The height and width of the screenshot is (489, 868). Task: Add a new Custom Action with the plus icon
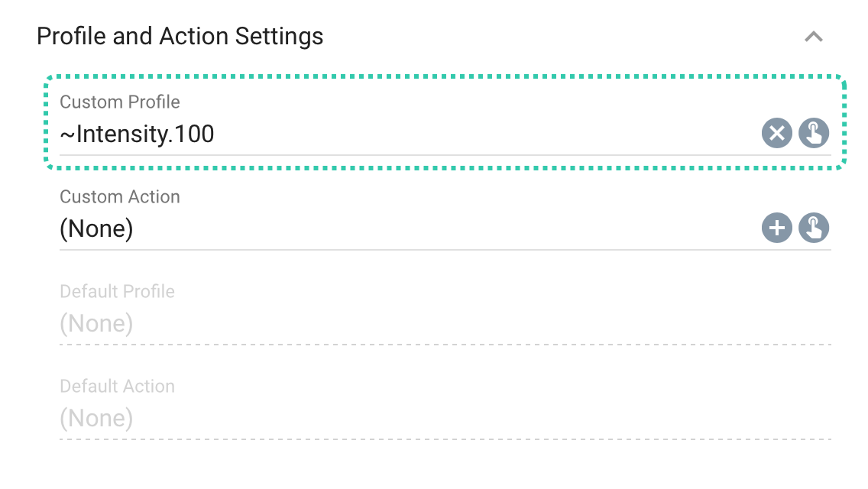[x=776, y=228]
